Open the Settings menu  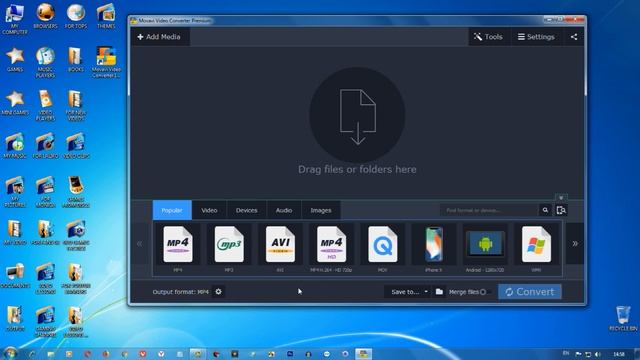(x=536, y=37)
